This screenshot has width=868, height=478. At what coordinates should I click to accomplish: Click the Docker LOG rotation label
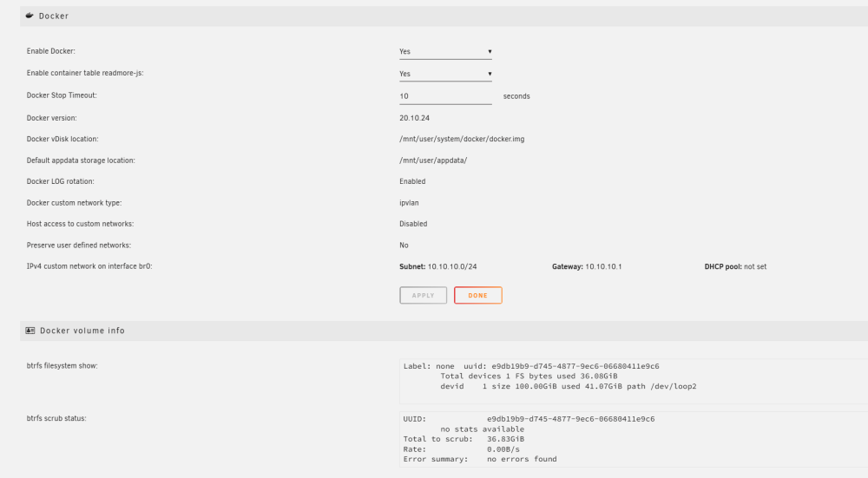[x=61, y=181]
